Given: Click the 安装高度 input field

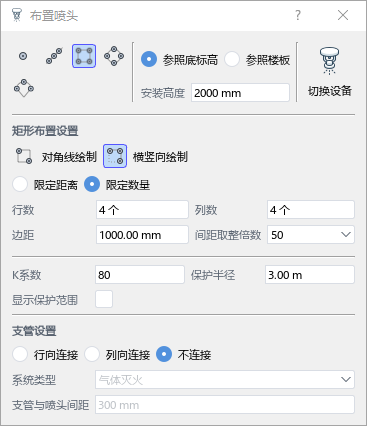Looking at the screenshot, I should [240, 93].
